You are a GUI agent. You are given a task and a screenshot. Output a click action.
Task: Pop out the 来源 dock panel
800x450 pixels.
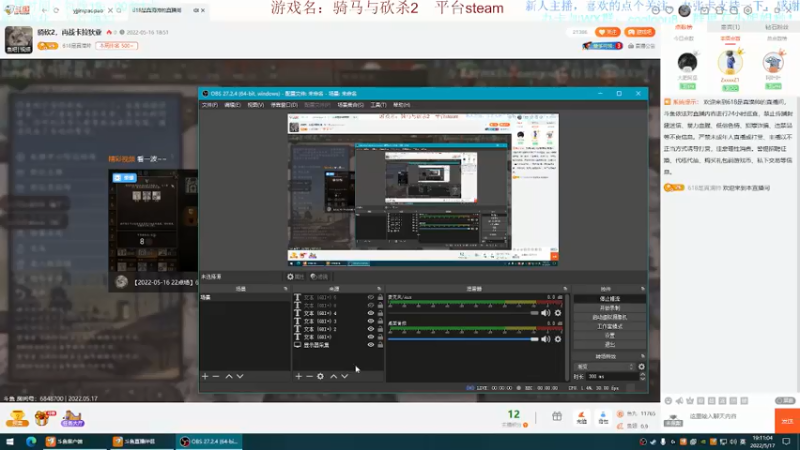(379, 289)
